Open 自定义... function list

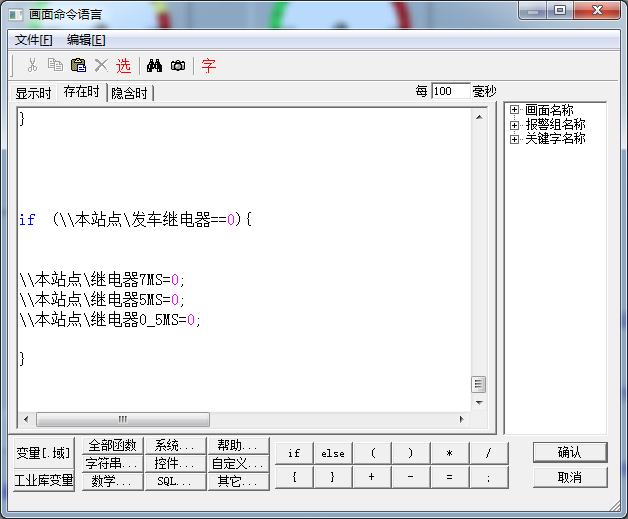238,463
